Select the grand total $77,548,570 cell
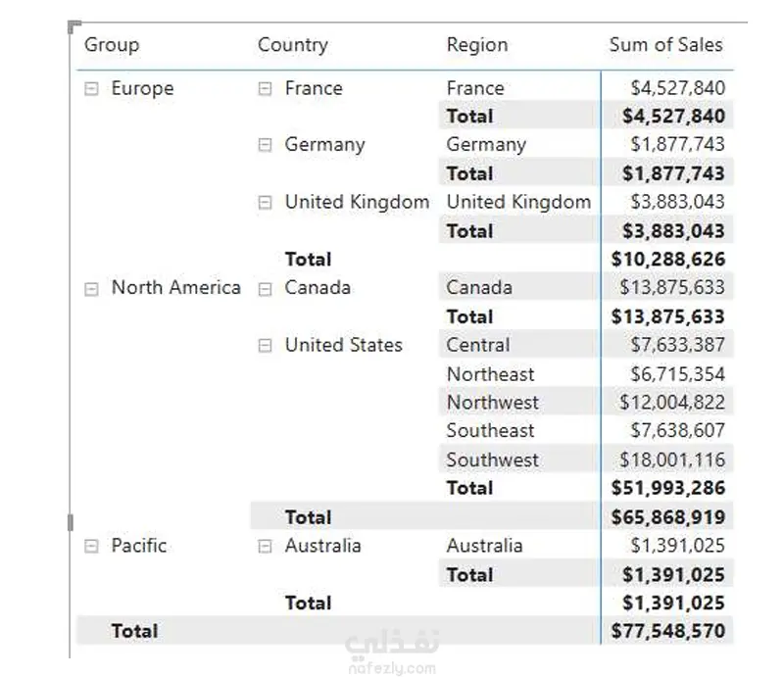This screenshot has width=784, height=677. [x=668, y=631]
